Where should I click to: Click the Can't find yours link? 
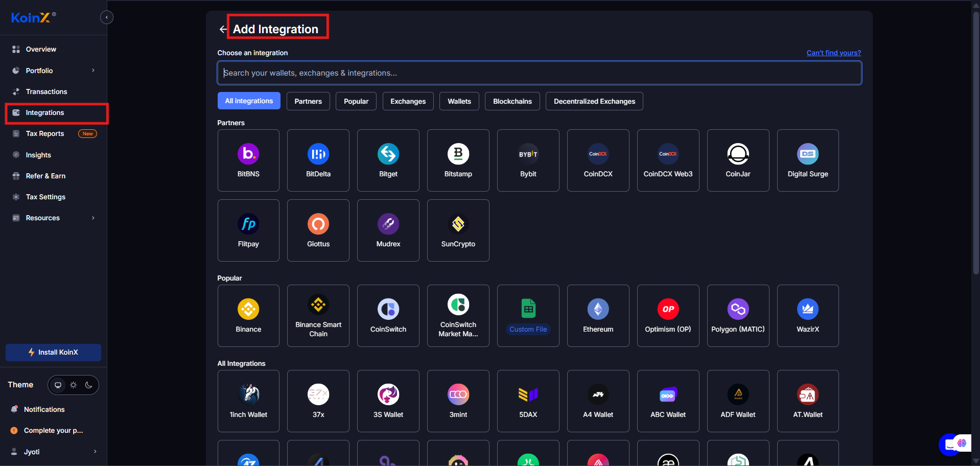click(833, 53)
